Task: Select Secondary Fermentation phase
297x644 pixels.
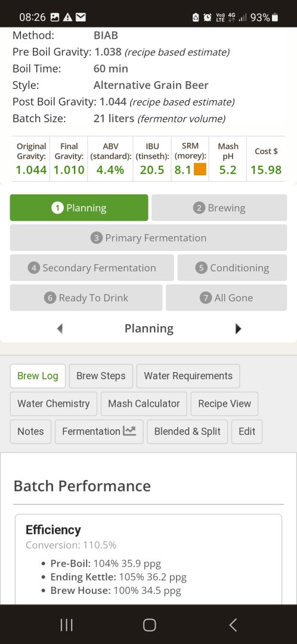Action: click(92, 268)
